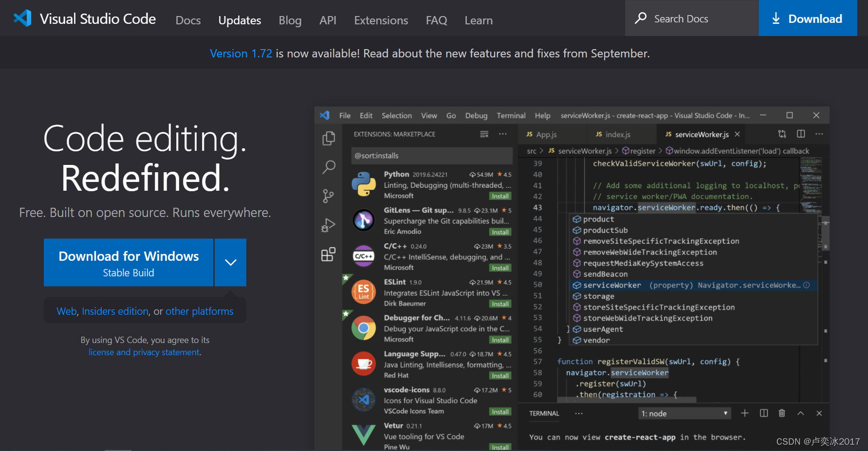
Task: Click the C/C++ extension icon
Action: pyautogui.click(x=364, y=256)
